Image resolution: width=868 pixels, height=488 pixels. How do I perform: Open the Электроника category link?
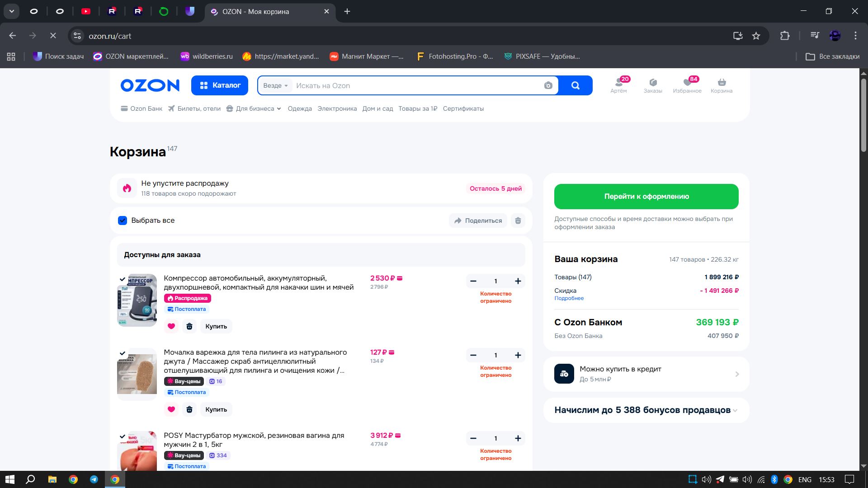point(337,108)
